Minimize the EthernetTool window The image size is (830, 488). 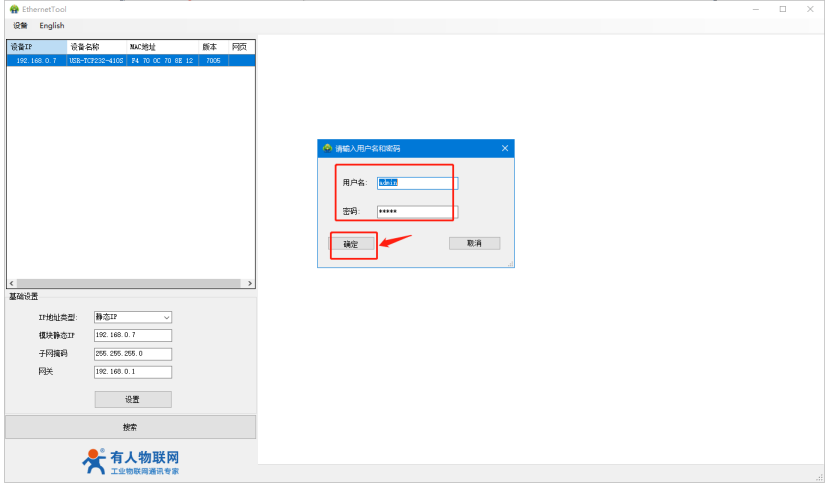pos(756,9)
